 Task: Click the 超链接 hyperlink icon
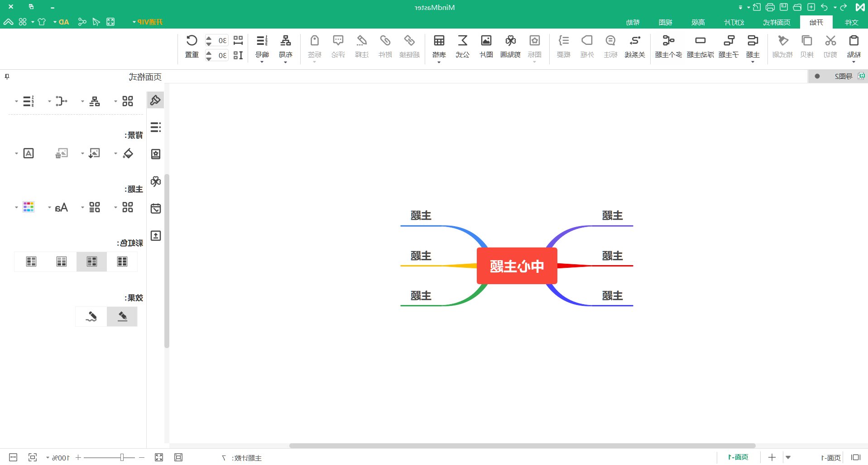pos(409,41)
